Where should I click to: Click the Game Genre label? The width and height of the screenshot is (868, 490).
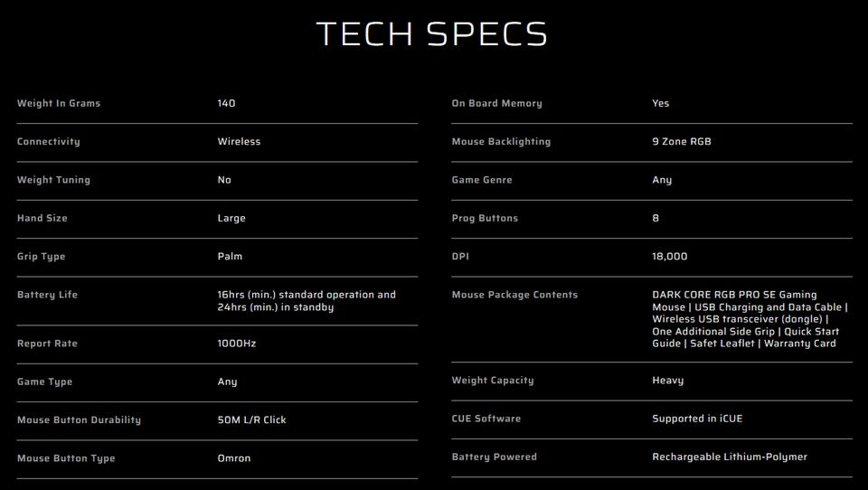[482, 180]
